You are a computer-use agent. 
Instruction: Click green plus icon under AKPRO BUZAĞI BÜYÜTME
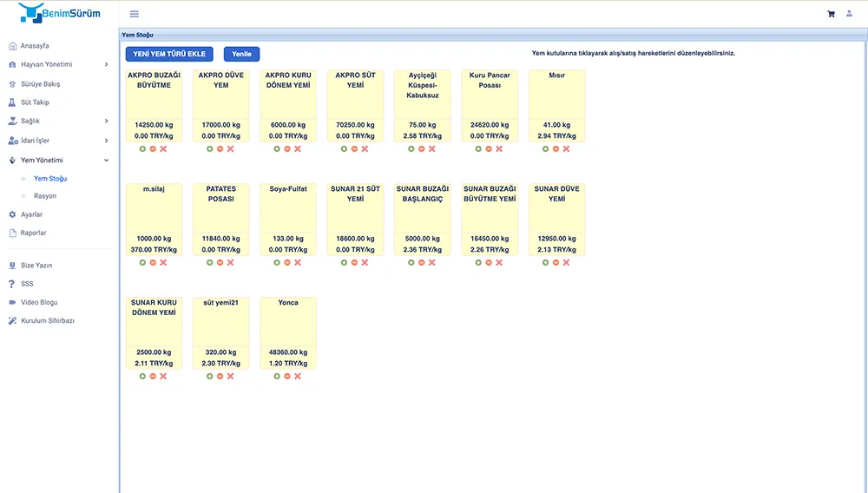(x=142, y=148)
